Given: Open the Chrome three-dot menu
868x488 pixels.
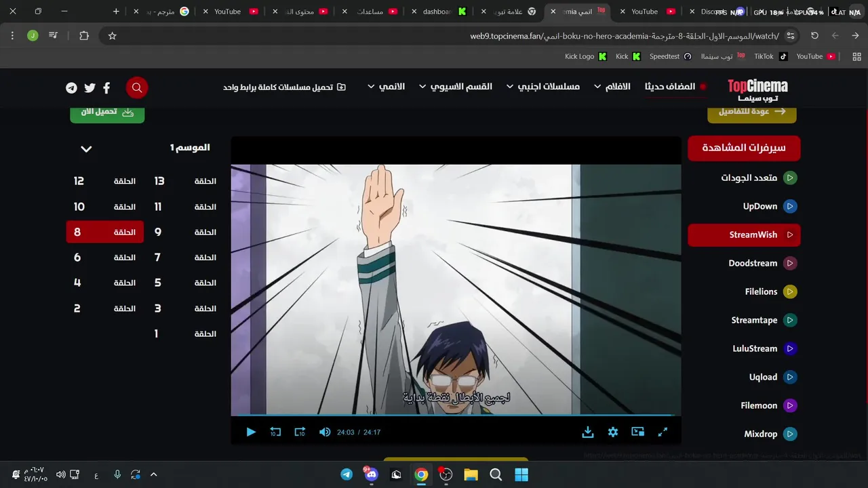Looking at the screenshot, I should pos(12,36).
